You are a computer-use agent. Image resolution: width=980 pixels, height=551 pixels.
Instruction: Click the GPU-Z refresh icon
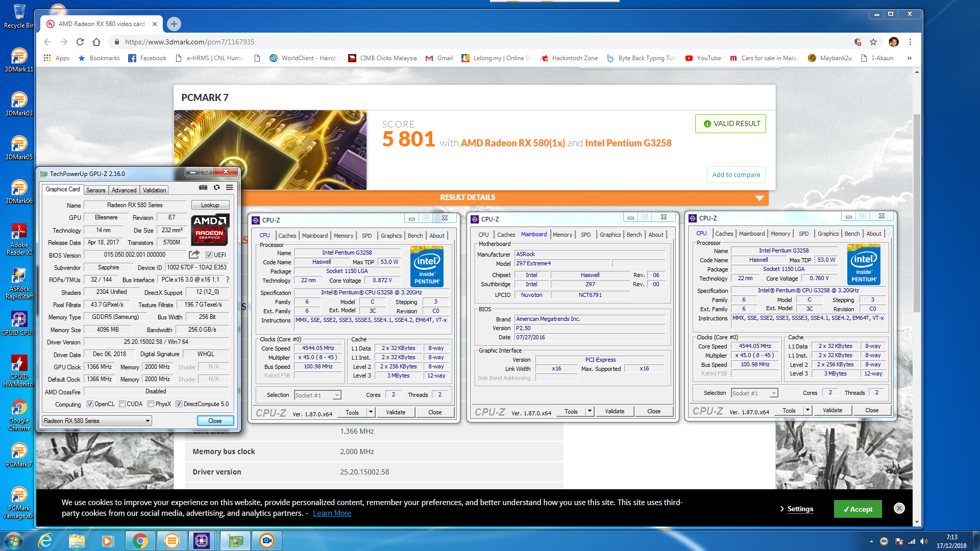[x=216, y=187]
